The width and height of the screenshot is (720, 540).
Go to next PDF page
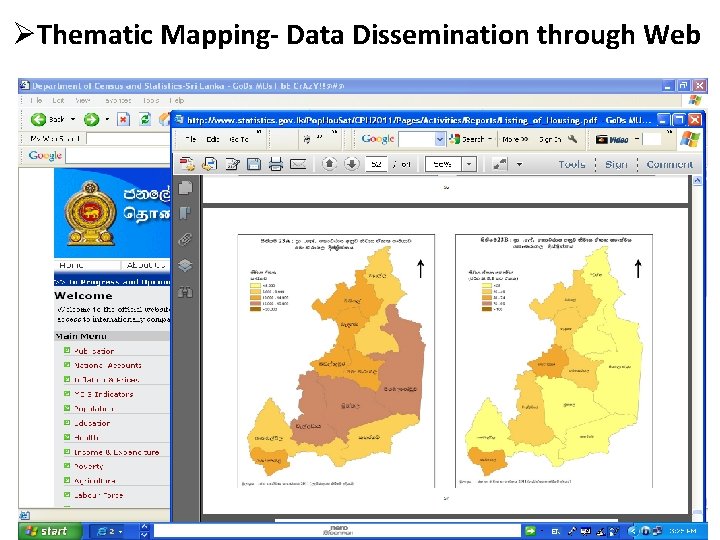pos(352,164)
